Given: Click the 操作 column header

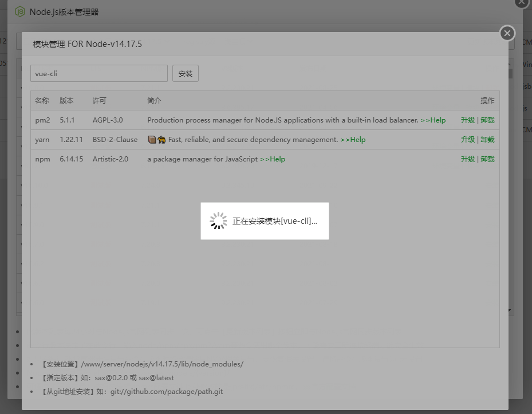Looking at the screenshot, I should (x=487, y=100).
